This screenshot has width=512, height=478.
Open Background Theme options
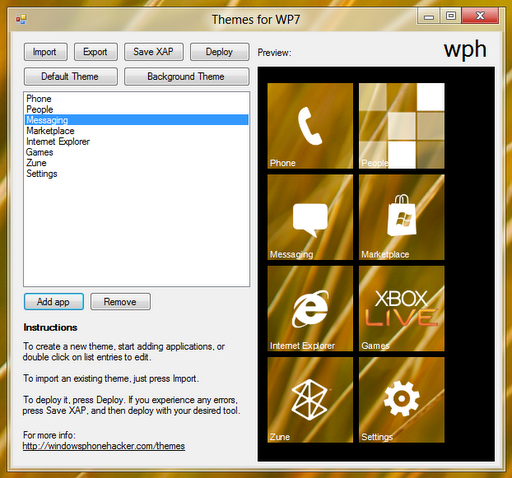187,77
